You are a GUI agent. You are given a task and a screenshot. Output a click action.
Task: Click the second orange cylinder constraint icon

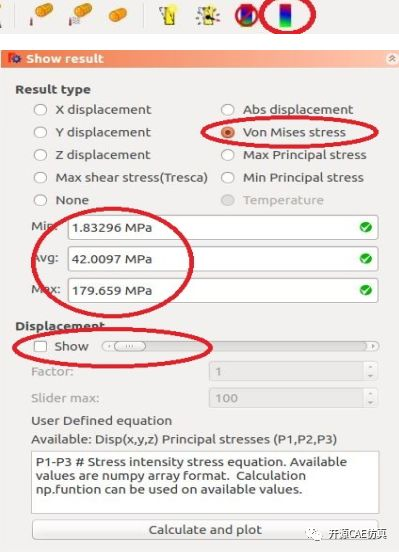pos(79,14)
